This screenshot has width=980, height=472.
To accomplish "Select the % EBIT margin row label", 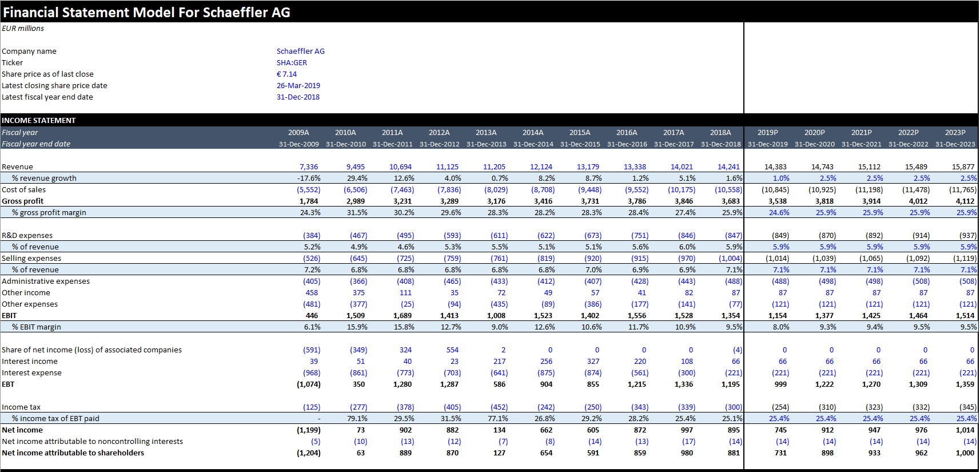I will coord(37,327).
